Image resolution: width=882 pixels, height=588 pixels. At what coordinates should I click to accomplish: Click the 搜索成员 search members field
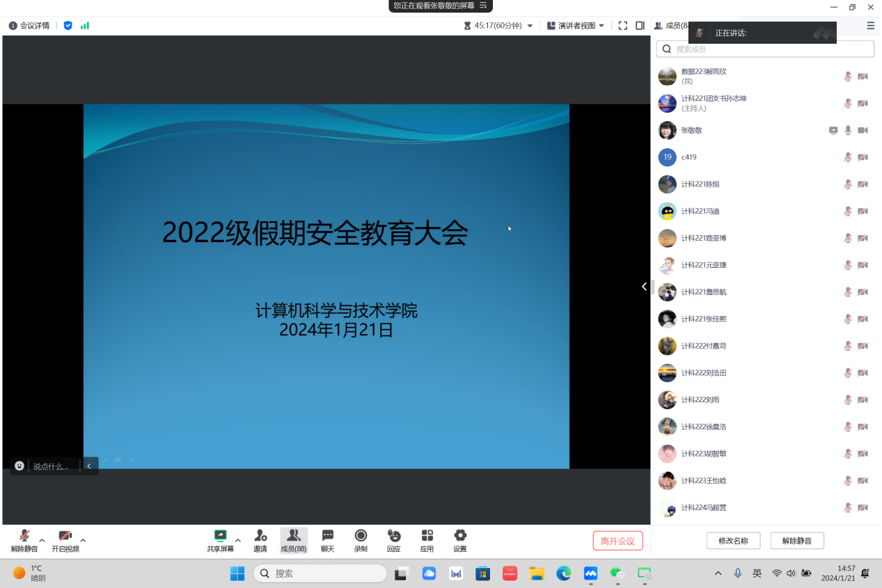click(x=766, y=49)
